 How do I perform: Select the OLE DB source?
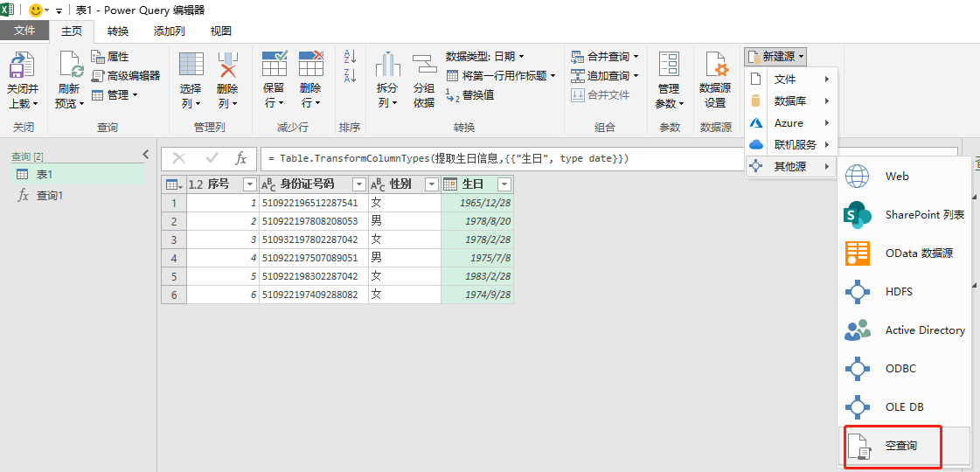point(906,407)
